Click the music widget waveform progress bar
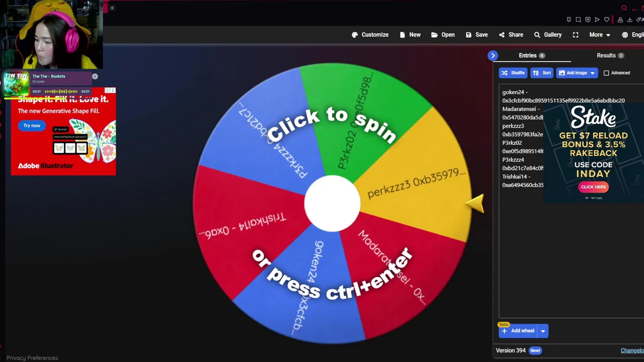Image resolution: width=644 pixels, height=362 pixels. (x=61, y=92)
